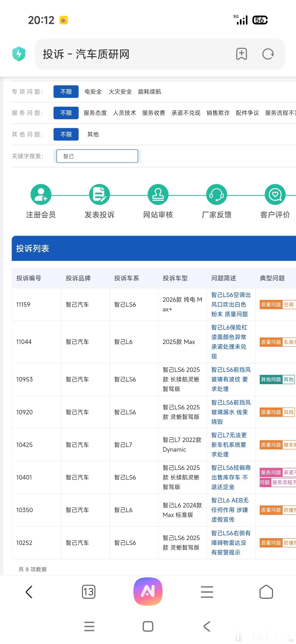Tap the address bar 投诉 - 汽车质研网
Image resolution: width=296 pixels, height=644 pixels.
160,54
